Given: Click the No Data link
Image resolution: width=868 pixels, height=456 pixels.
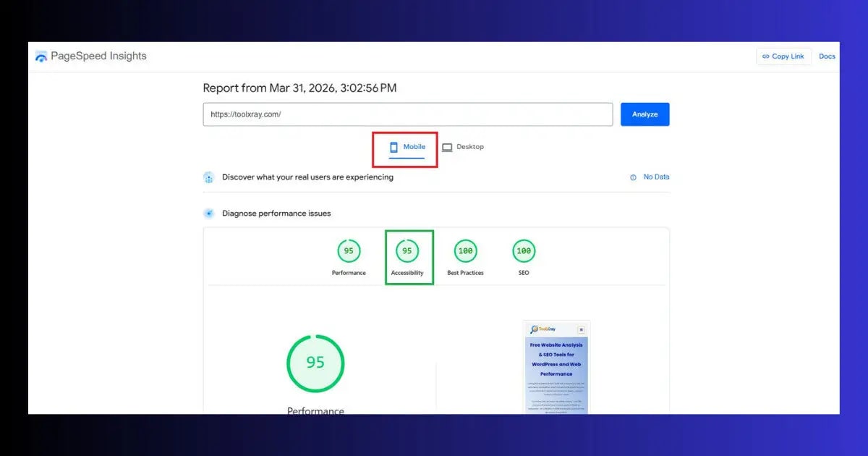Looking at the screenshot, I should pyautogui.click(x=655, y=177).
